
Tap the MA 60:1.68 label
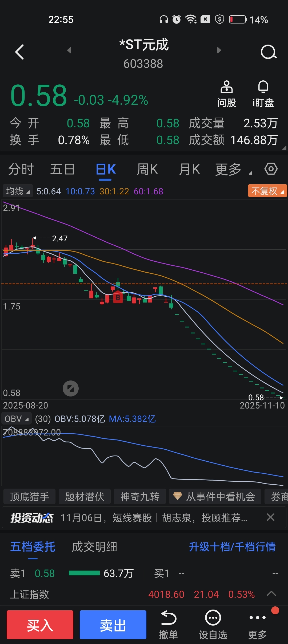click(149, 191)
